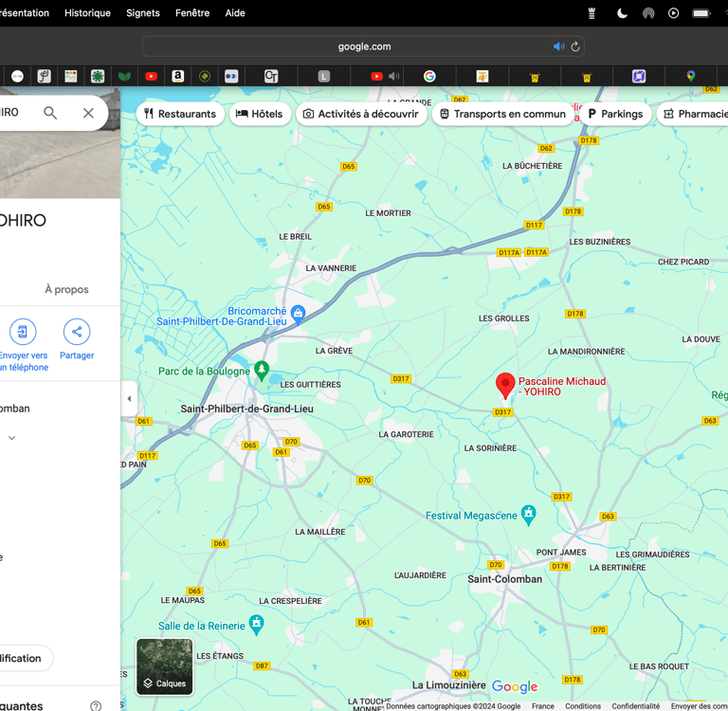Click the LES GROLLES map label
Viewport: 728px width, 711px height.
coord(503,319)
